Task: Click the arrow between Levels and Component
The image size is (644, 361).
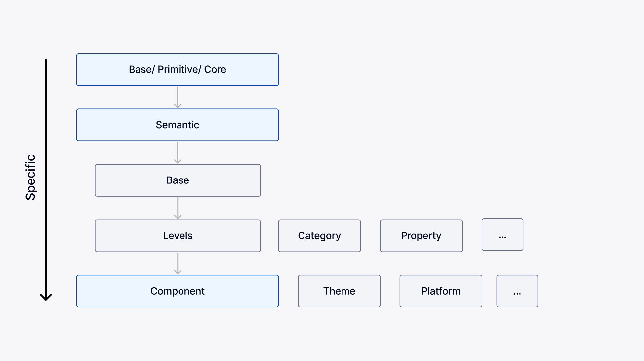Action: tap(178, 263)
